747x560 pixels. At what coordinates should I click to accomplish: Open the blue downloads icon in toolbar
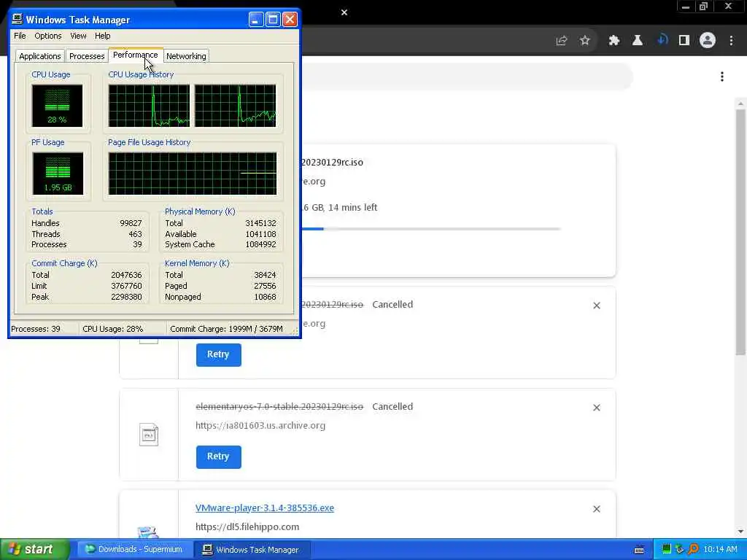point(662,40)
